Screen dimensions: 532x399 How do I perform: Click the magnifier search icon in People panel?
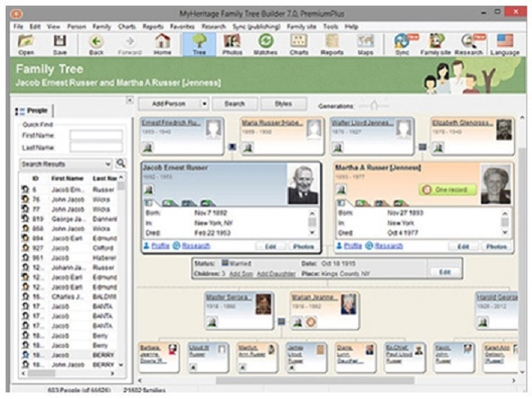tap(120, 164)
